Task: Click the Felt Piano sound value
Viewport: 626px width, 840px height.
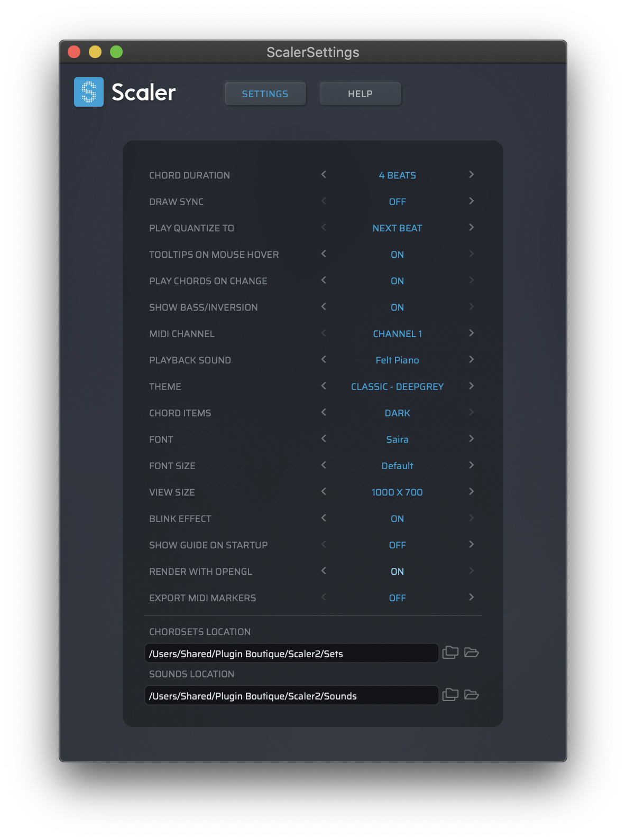Action: pos(398,360)
